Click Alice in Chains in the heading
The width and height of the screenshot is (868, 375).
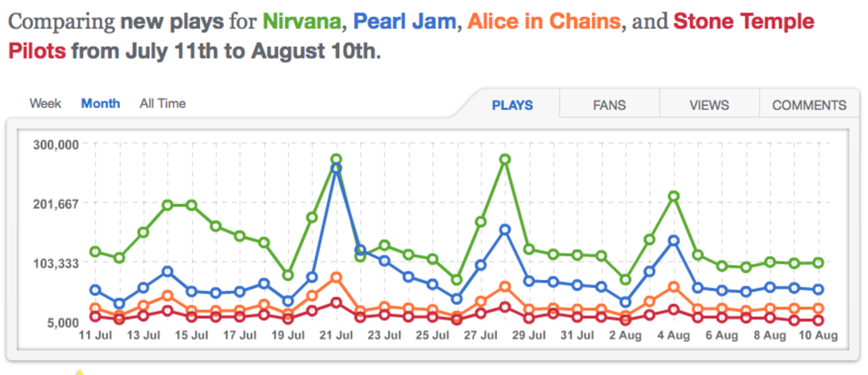[x=544, y=22]
